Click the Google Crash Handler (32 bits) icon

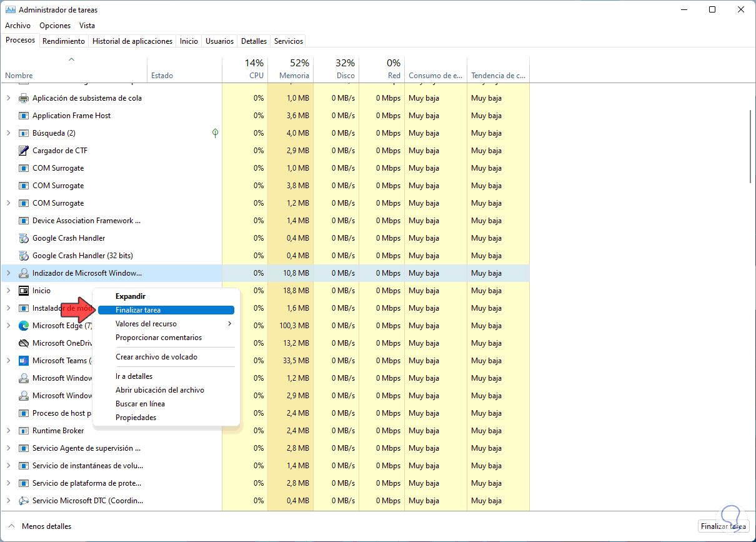coord(24,256)
